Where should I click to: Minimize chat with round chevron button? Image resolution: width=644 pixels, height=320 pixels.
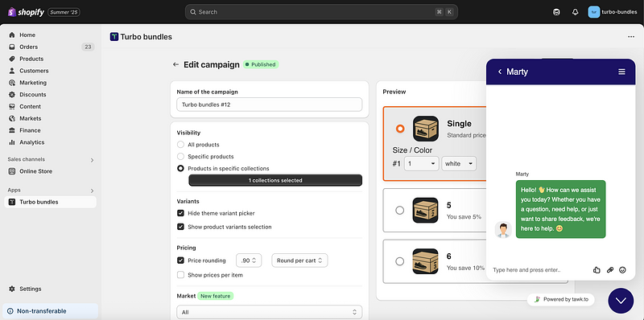click(621, 301)
